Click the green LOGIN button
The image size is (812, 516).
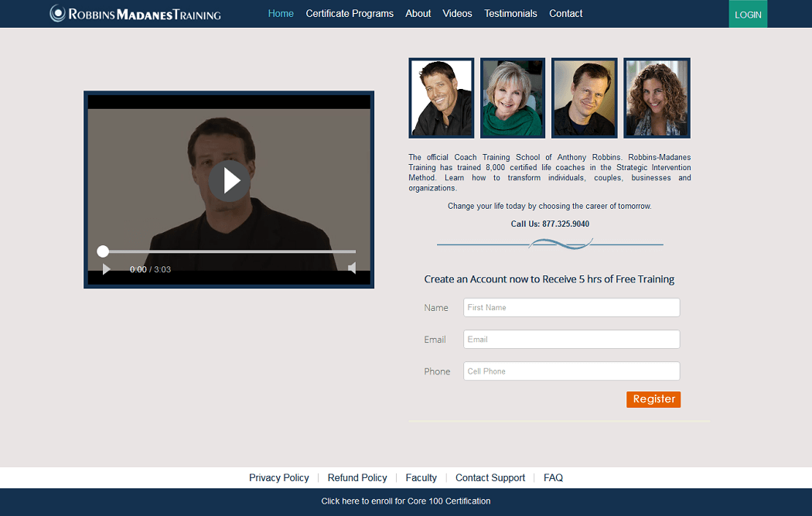pos(748,14)
